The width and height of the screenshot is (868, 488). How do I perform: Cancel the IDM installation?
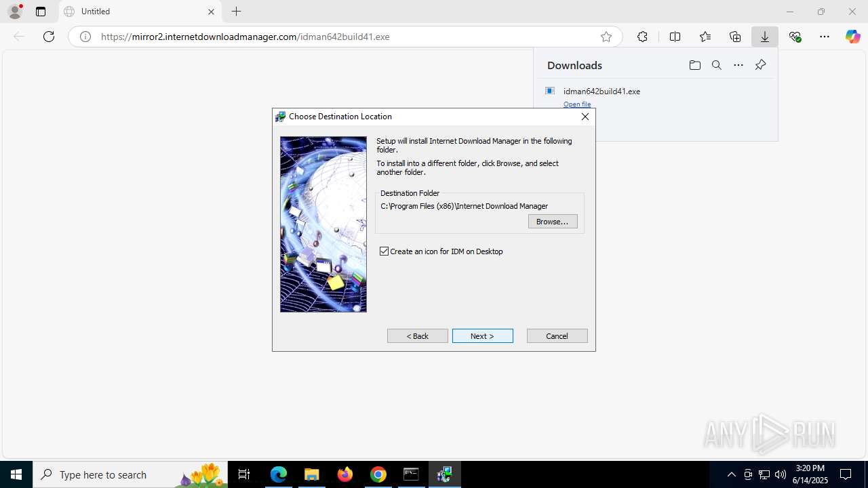[557, 336]
